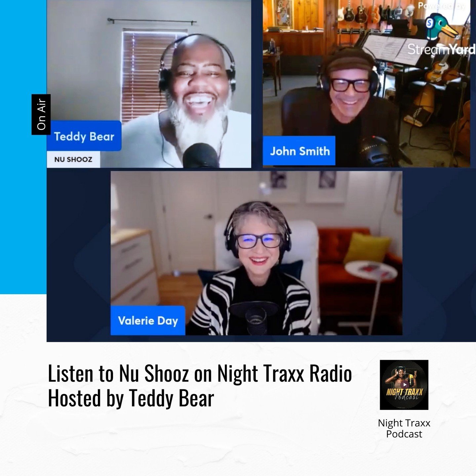Click the Night Traxx Podcast logo thumbnail
This screenshot has height=476, width=476.
404,385
